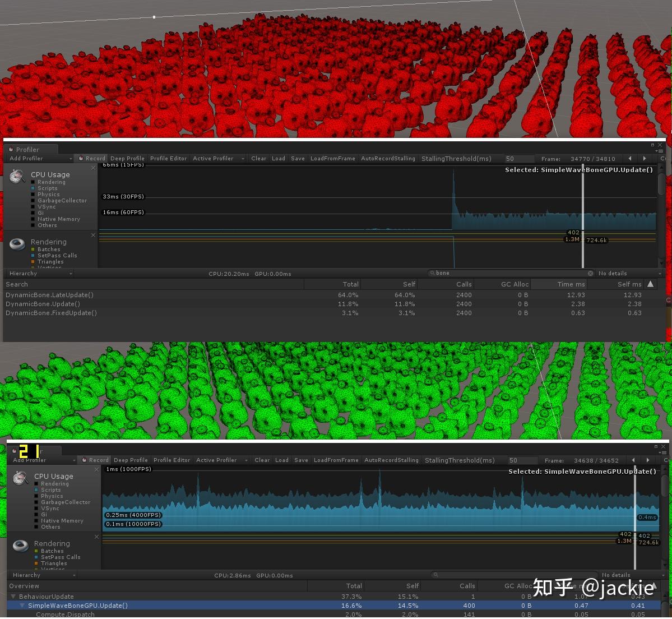This screenshot has height=619, width=672.
Task: Close the CPU Usage module in upper Profiler
Action: click(x=94, y=168)
